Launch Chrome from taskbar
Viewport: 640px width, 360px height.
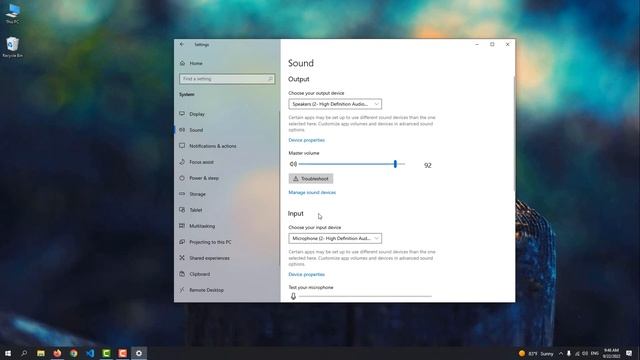[73, 353]
